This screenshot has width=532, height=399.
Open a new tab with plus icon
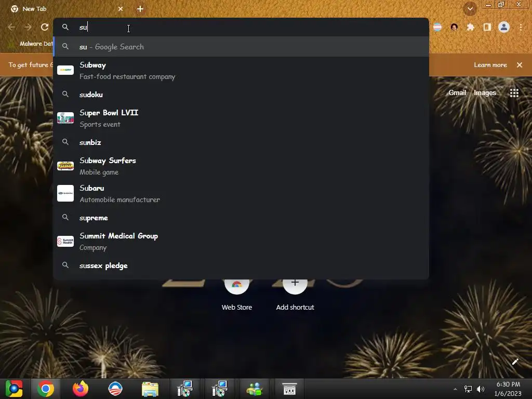[140, 9]
